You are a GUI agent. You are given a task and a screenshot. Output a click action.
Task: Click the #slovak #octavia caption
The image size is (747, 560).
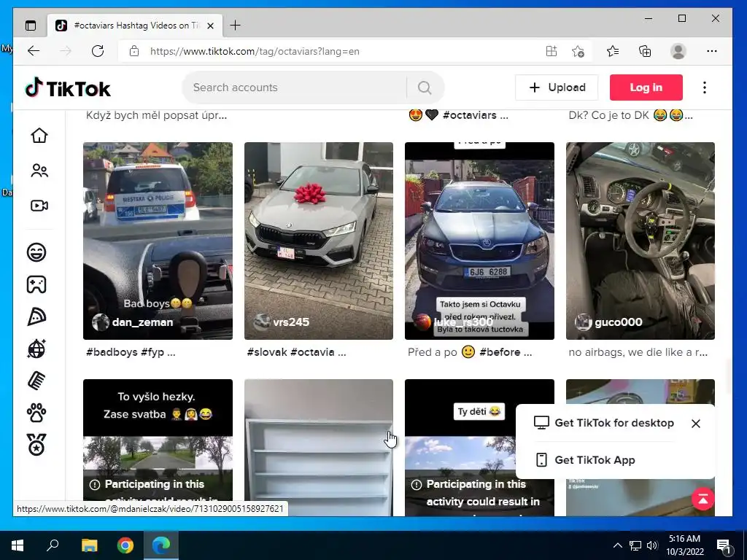296,352
